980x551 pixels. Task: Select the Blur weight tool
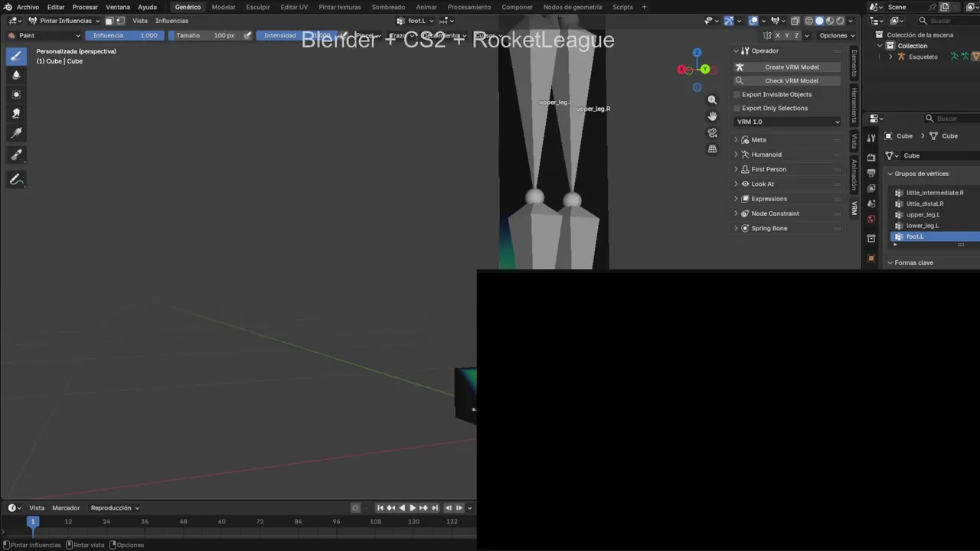16,75
